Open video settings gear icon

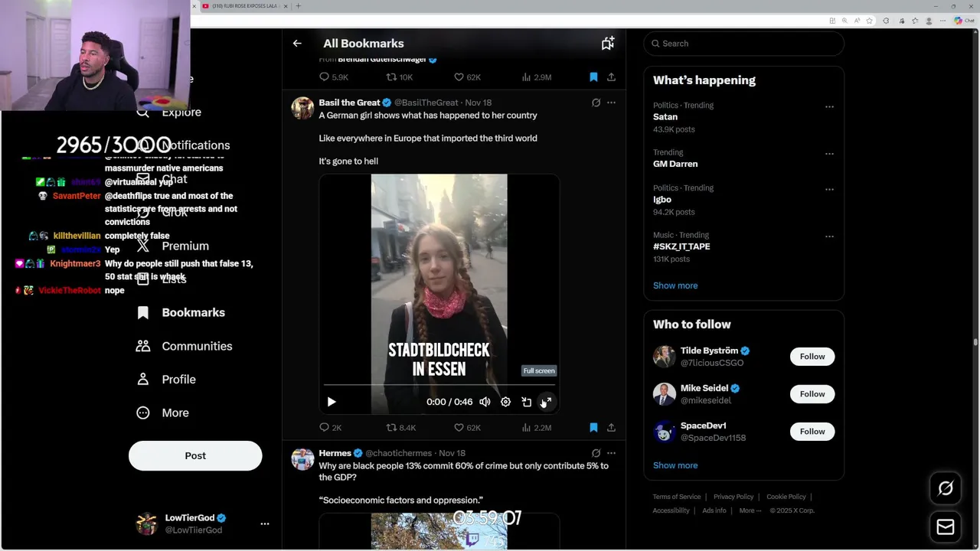tap(505, 402)
